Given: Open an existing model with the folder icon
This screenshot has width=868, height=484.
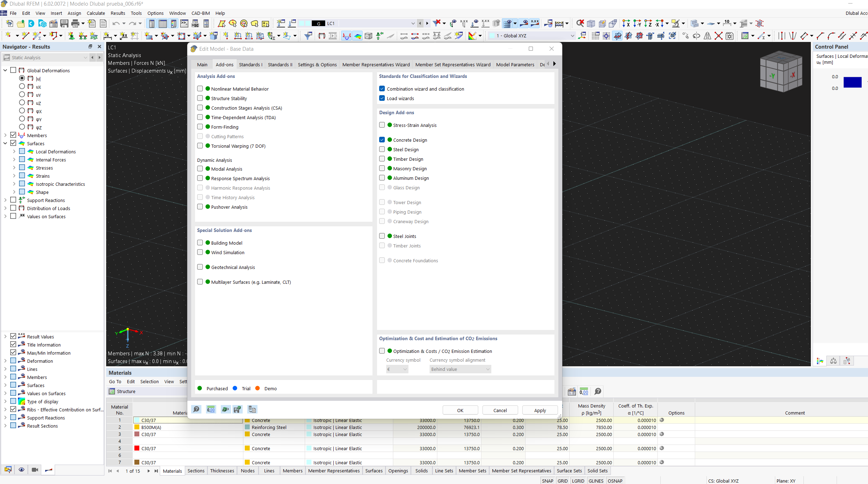Looking at the screenshot, I should (x=20, y=23).
